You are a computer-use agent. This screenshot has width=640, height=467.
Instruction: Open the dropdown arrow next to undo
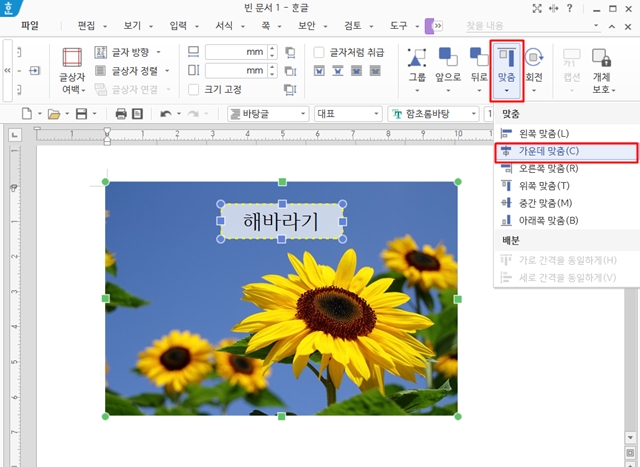pos(179,114)
